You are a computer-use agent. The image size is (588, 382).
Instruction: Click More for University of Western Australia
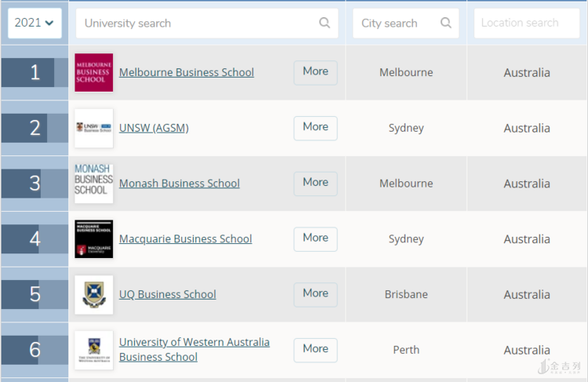click(x=315, y=350)
